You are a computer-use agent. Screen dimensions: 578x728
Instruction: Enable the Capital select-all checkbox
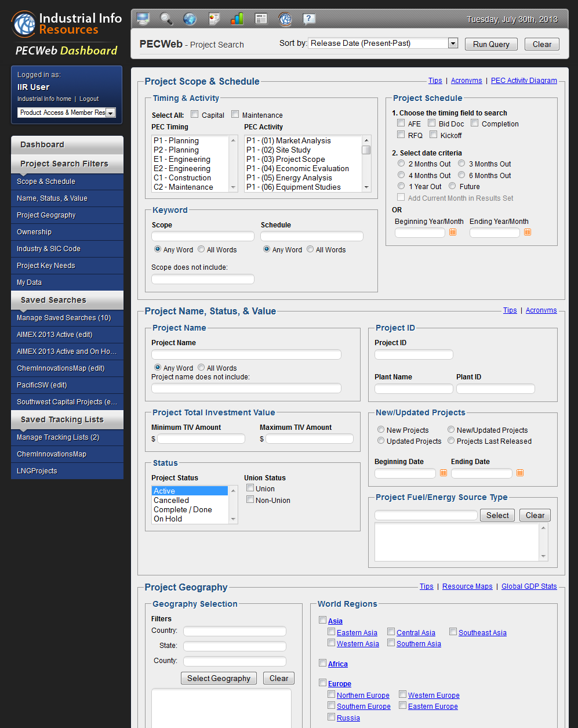(x=195, y=115)
